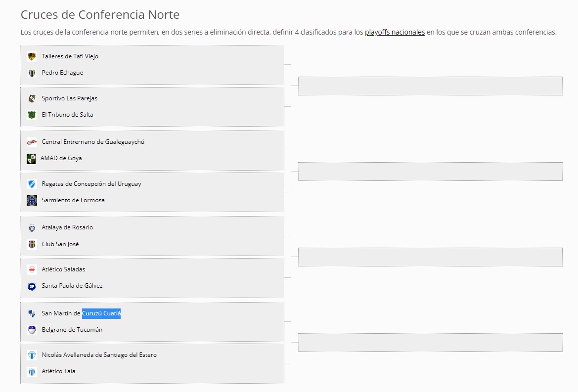Click the Sportivo Las Parejas name
The height and width of the screenshot is (392, 578).
click(x=69, y=98)
